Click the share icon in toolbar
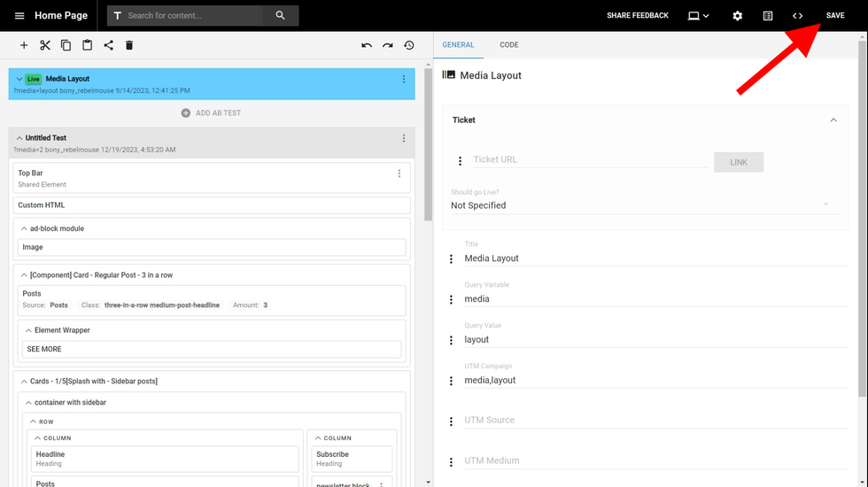 tap(108, 45)
